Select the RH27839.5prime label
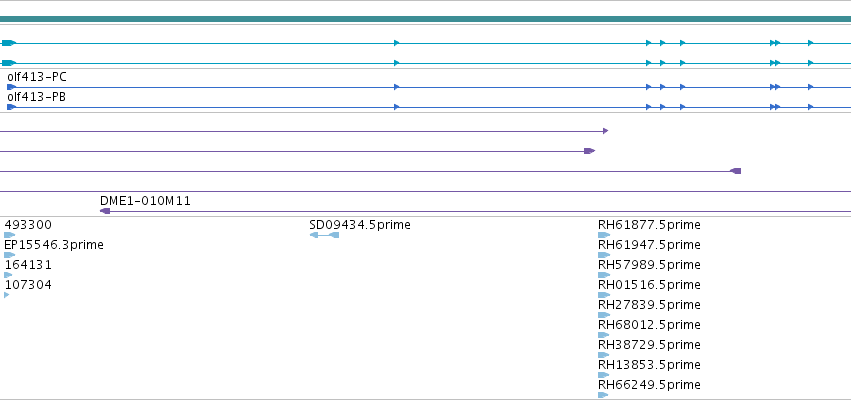Screen dimensions: 851x400 point(649,305)
